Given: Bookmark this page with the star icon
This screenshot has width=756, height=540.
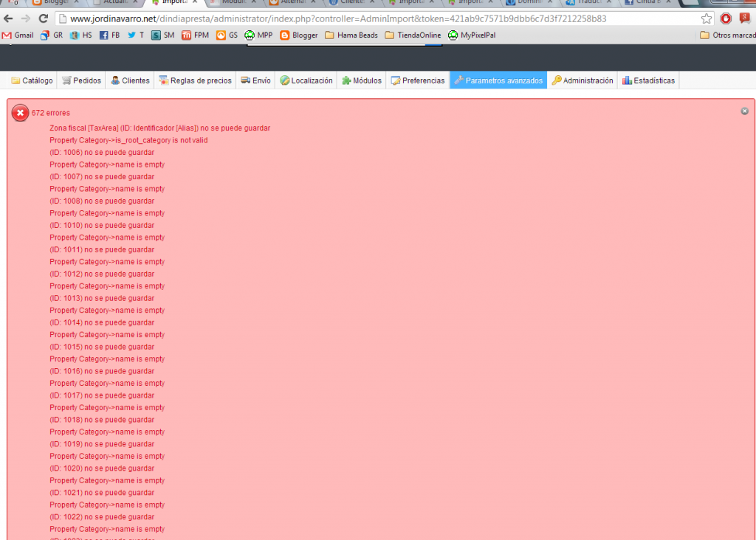Looking at the screenshot, I should [707, 18].
